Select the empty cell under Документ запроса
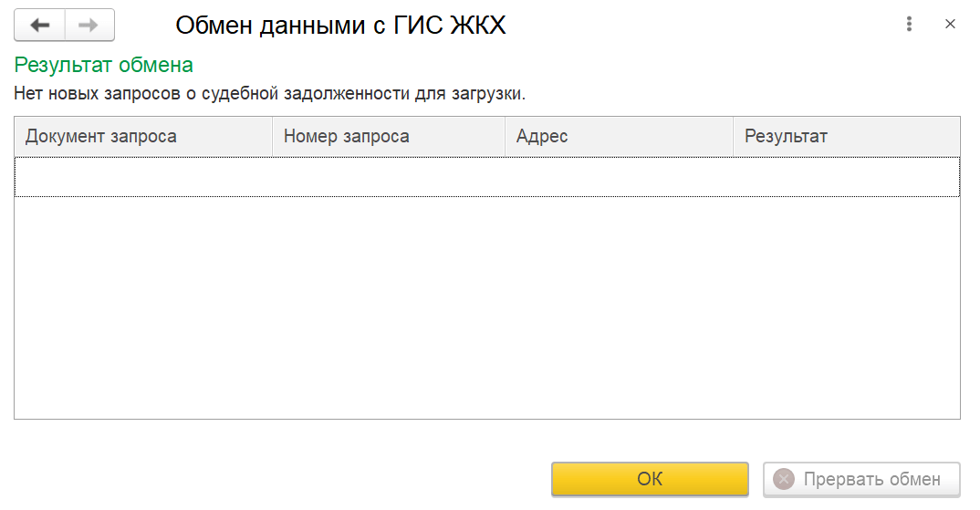The image size is (980, 510). pos(143,177)
